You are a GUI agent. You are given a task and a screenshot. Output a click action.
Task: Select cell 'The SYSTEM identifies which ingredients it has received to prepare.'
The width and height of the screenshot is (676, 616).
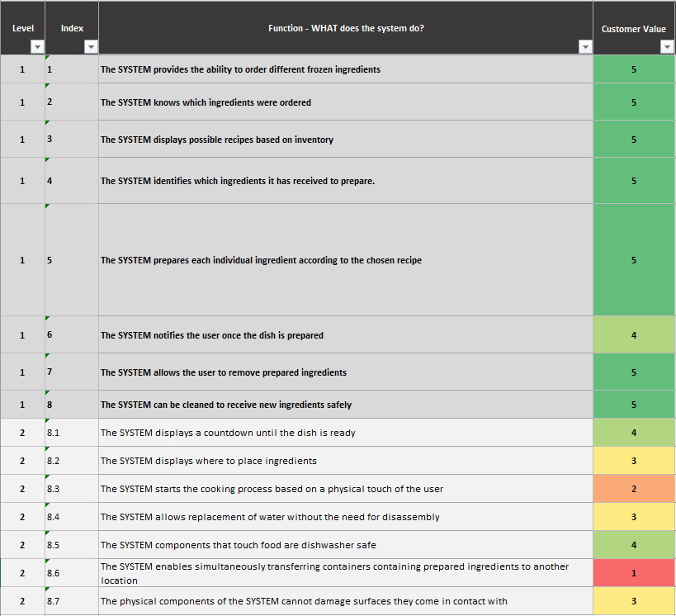[x=346, y=180]
